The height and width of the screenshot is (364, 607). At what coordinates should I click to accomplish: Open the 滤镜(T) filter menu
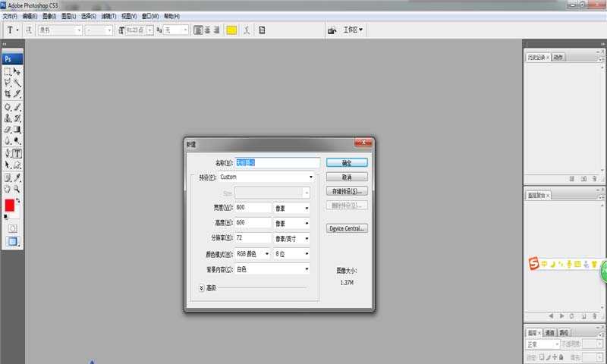point(109,16)
